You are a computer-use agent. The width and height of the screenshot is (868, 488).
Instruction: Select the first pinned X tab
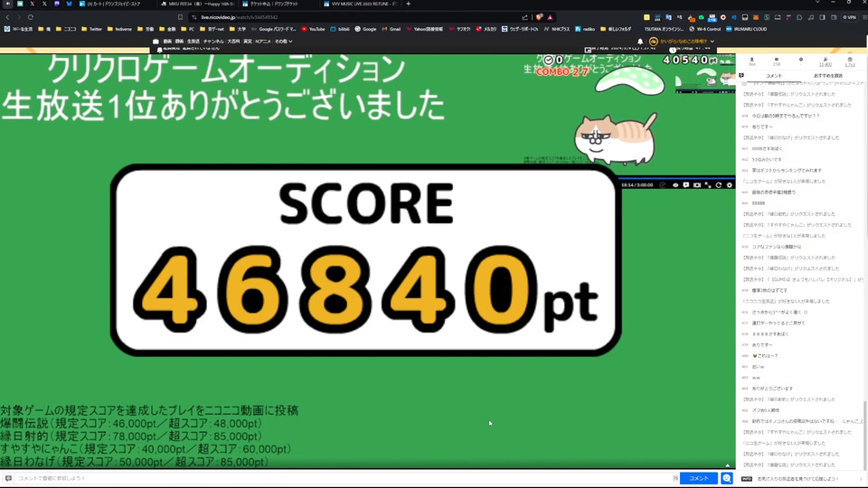click(33, 4)
